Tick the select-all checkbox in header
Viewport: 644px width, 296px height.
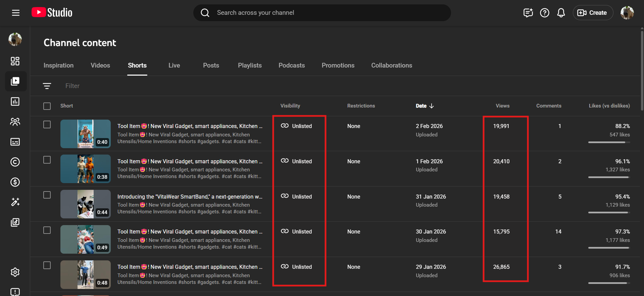click(x=47, y=106)
